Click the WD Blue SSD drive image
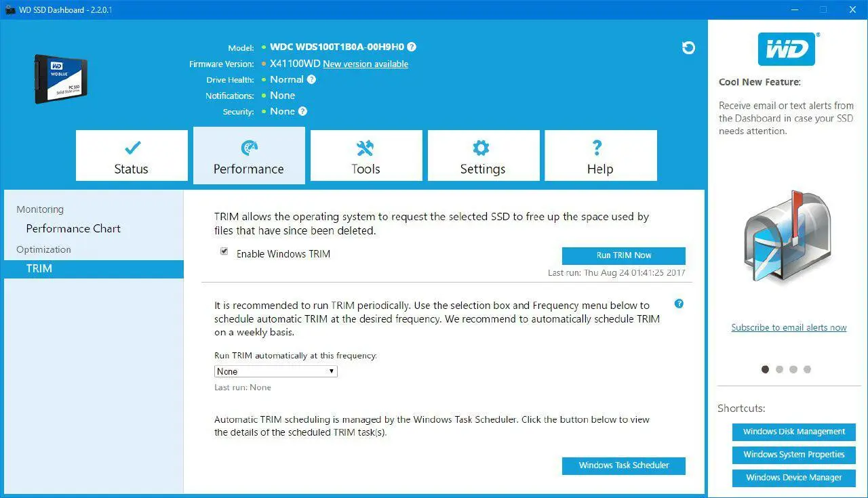868x498 pixels. [61, 79]
